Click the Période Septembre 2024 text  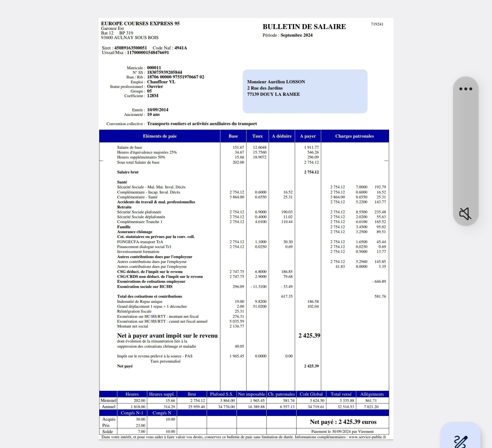pos(287,35)
